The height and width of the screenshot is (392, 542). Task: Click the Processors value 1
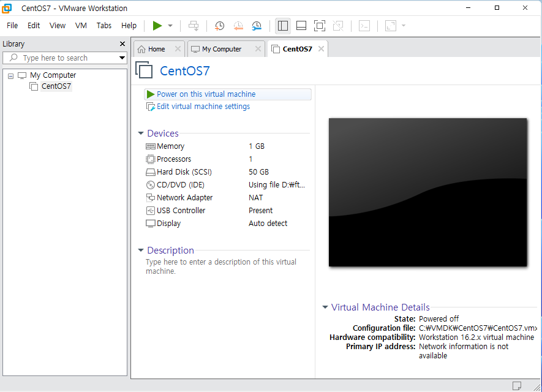(250, 159)
